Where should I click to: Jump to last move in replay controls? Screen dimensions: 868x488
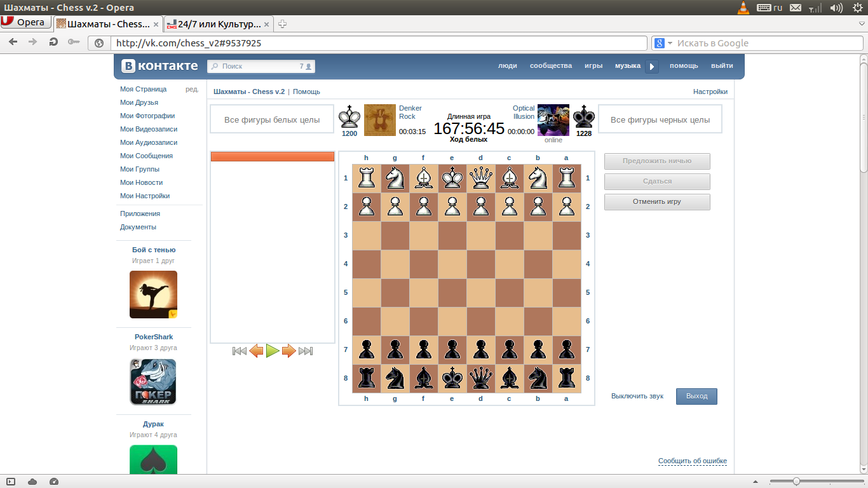[306, 351]
